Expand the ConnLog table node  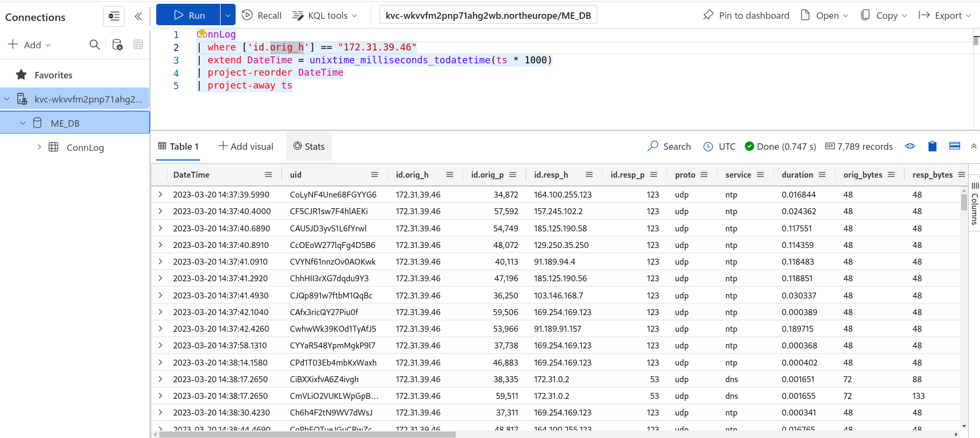pos(39,147)
